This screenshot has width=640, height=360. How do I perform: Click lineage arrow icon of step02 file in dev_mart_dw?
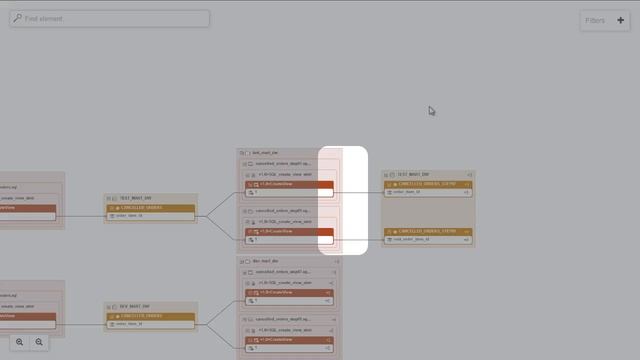(334, 320)
